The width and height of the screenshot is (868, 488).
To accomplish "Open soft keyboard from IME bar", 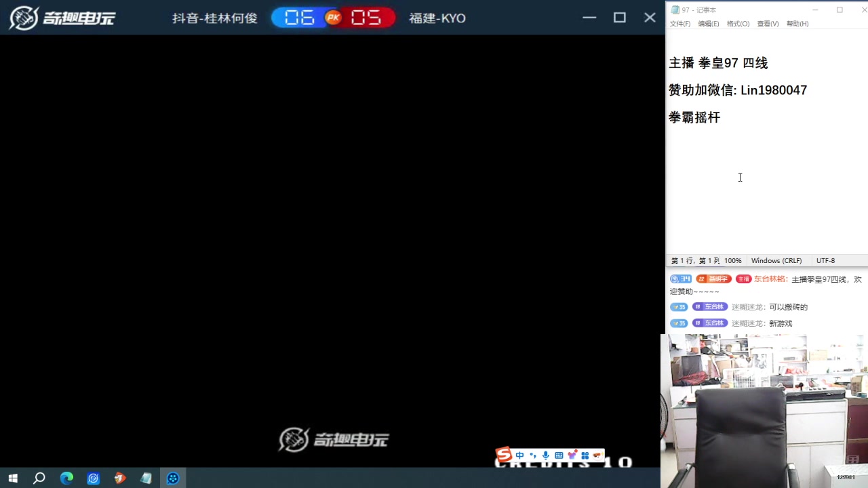I will 559,455.
